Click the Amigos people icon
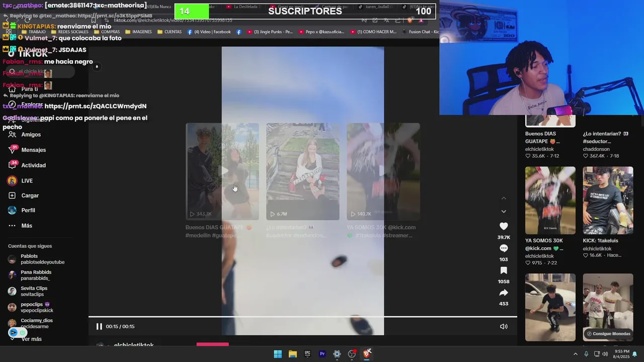 [x=12, y=135]
